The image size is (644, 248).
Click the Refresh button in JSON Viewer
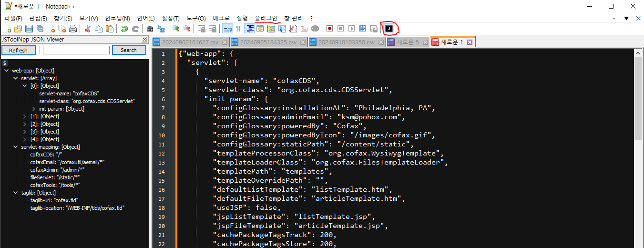pos(18,50)
